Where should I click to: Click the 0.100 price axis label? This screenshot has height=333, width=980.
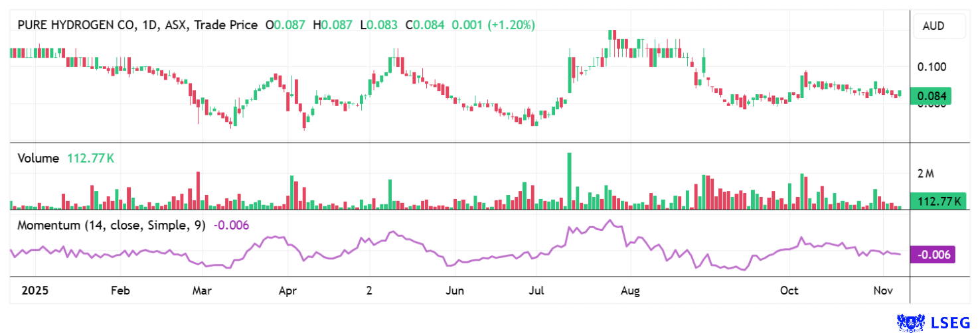tap(932, 67)
